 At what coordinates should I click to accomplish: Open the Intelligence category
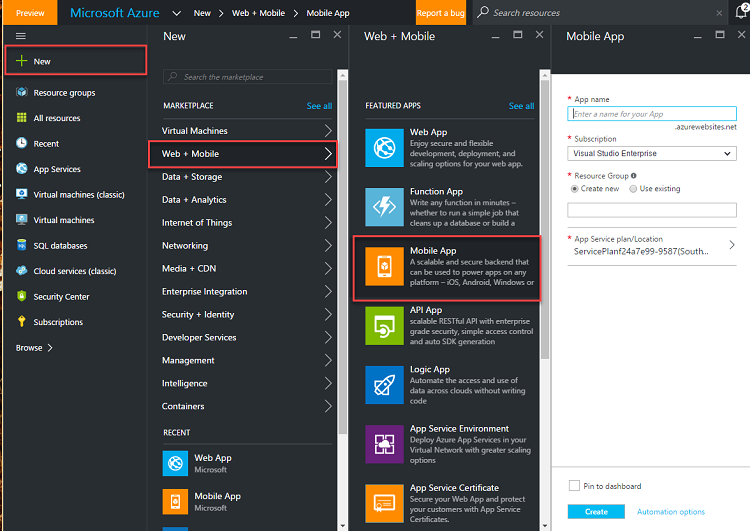[247, 383]
